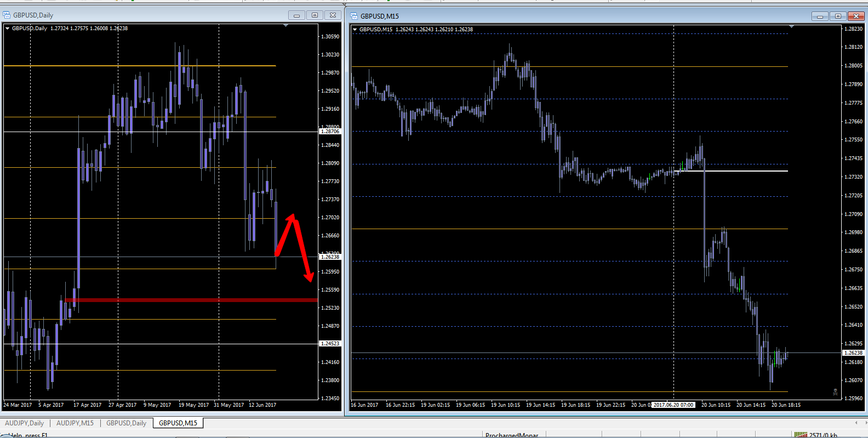The height and width of the screenshot is (438, 868).
Task: Minimize the GBPUSD,Daily chart window
Action: click(296, 15)
